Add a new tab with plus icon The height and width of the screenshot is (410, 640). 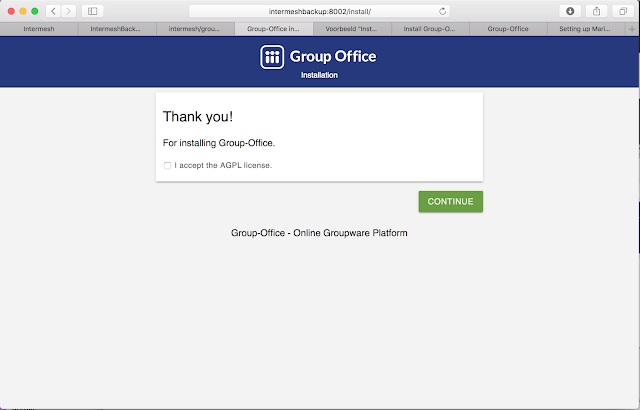point(631,30)
